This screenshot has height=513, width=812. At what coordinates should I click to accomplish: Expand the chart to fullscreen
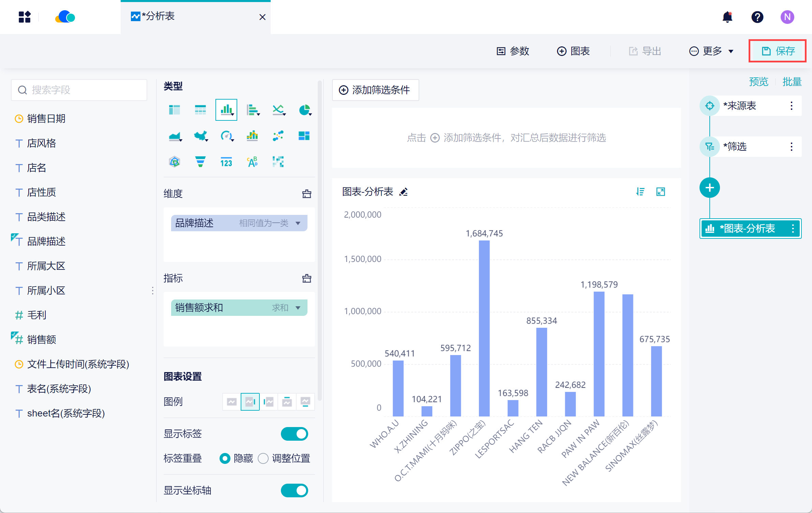point(661,192)
